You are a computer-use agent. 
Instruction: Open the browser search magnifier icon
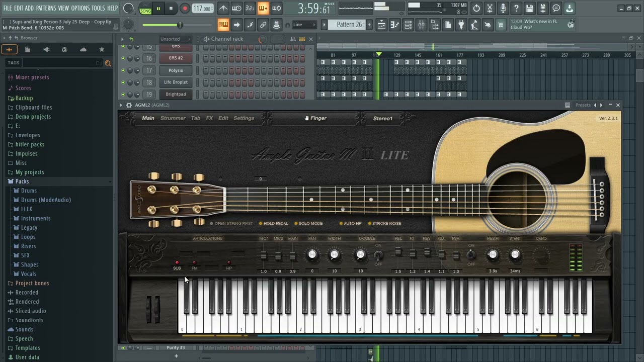click(x=107, y=63)
